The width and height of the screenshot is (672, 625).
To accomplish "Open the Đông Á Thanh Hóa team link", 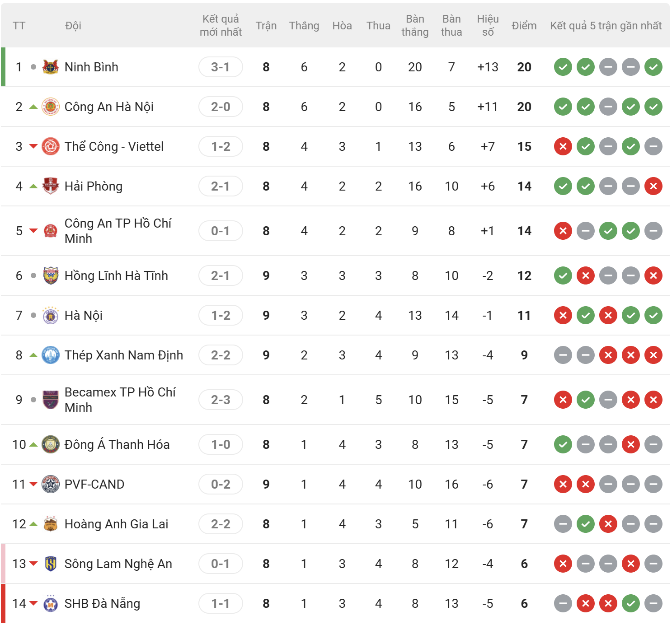I will point(117,444).
